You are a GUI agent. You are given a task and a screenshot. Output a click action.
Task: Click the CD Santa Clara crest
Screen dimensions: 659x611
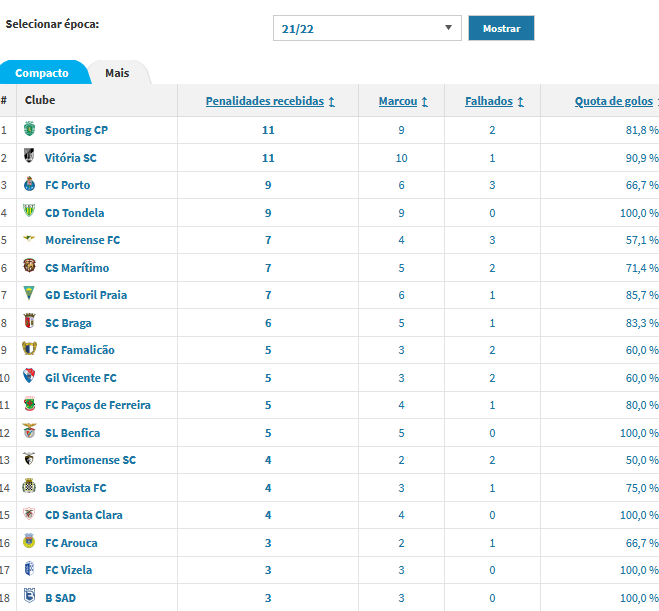[29, 514]
